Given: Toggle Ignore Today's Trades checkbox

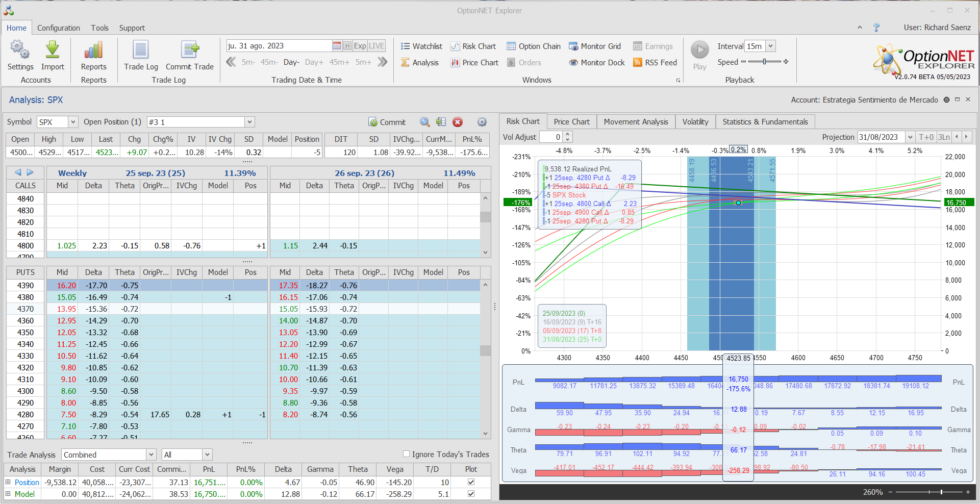Looking at the screenshot, I should 407,454.
